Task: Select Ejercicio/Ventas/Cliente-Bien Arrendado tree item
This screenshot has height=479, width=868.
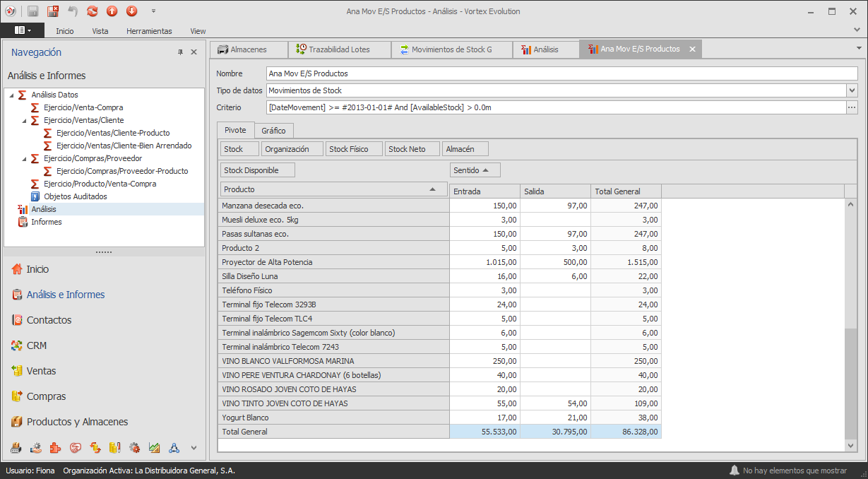Action: coord(124,146)
